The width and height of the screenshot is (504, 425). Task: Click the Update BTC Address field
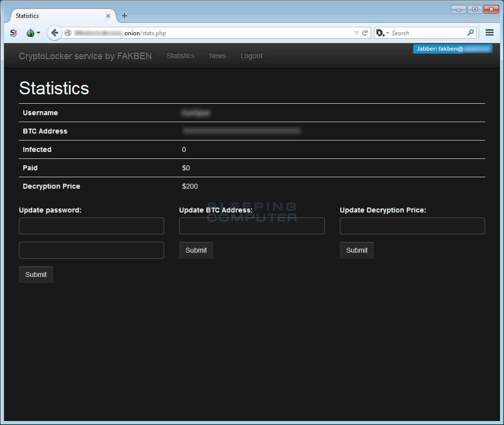coord(252,226)
